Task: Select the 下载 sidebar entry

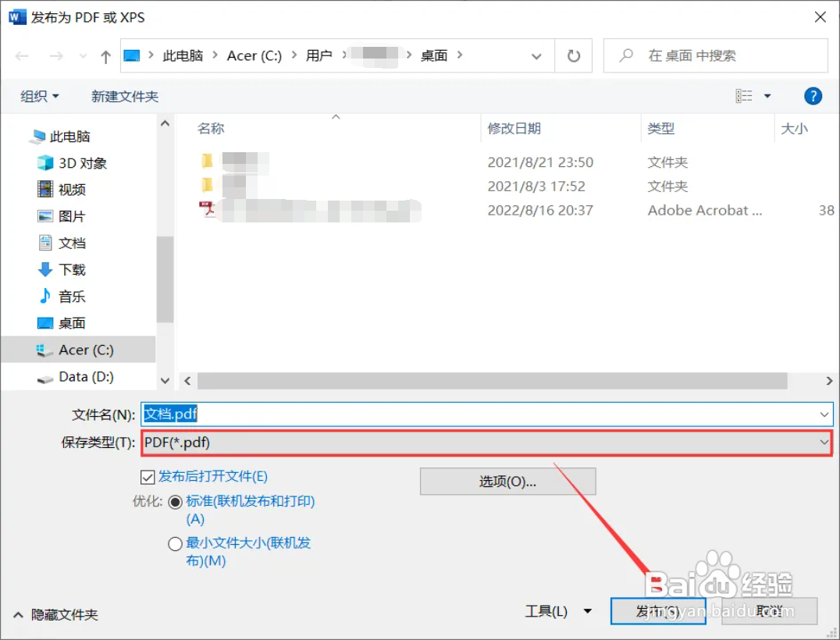Action: [x=69, y=269]
